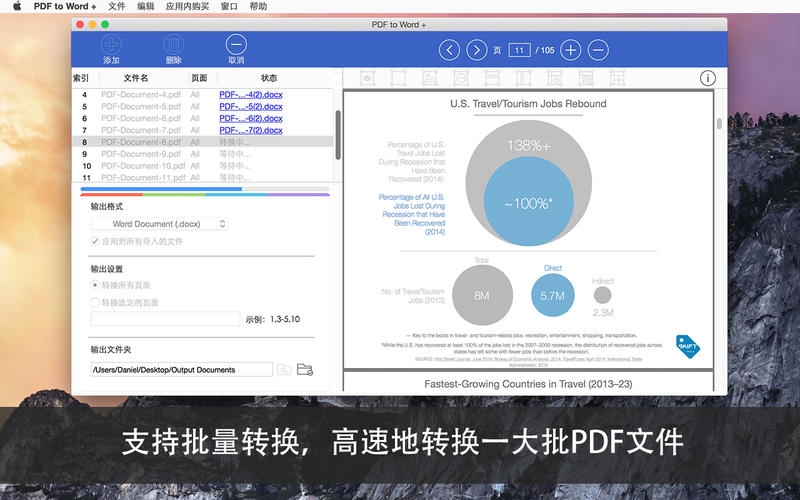Click the 文件名 column header

pos(136,78)
